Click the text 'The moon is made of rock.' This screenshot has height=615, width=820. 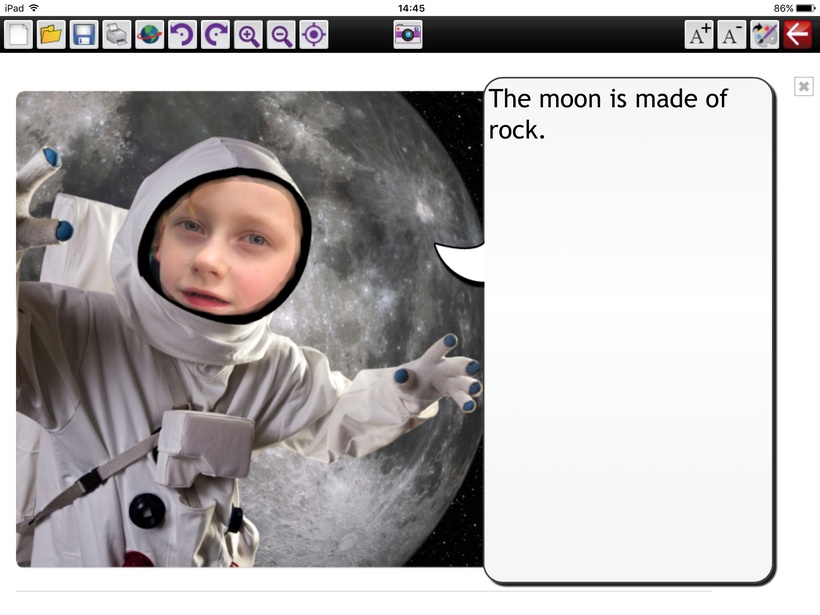608,115
